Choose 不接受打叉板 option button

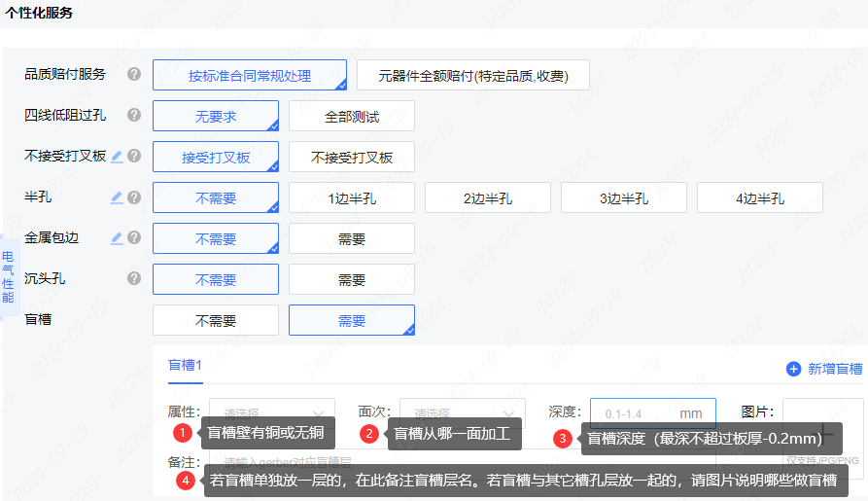[x=351, y=157]
